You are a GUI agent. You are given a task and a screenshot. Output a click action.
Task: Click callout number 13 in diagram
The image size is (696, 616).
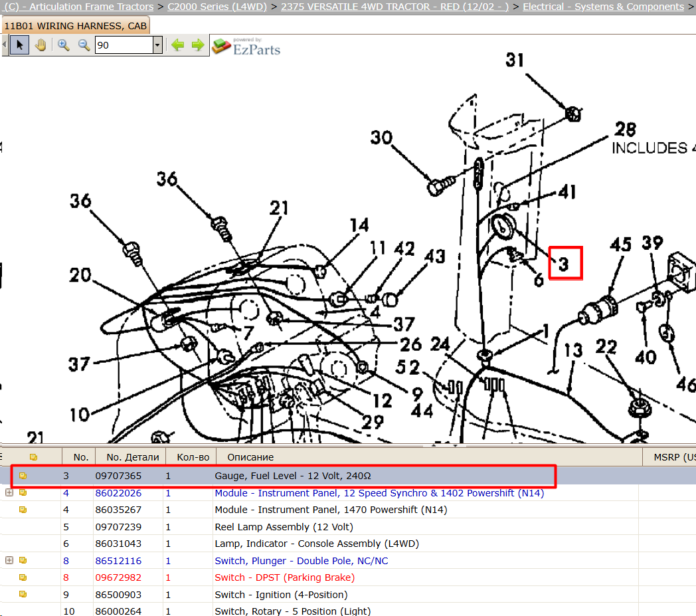[x=574, y=350]
